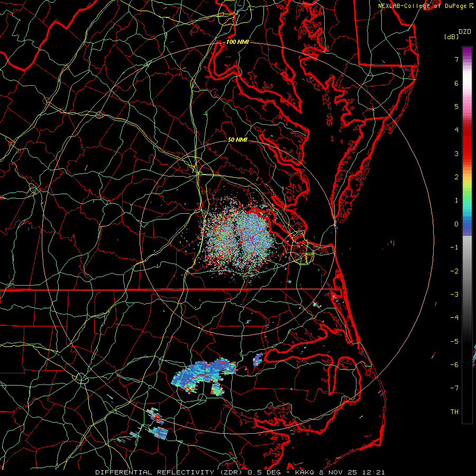Click the 6 value on the scale
The image size is (476, 476).
click(x=456, y=83)
